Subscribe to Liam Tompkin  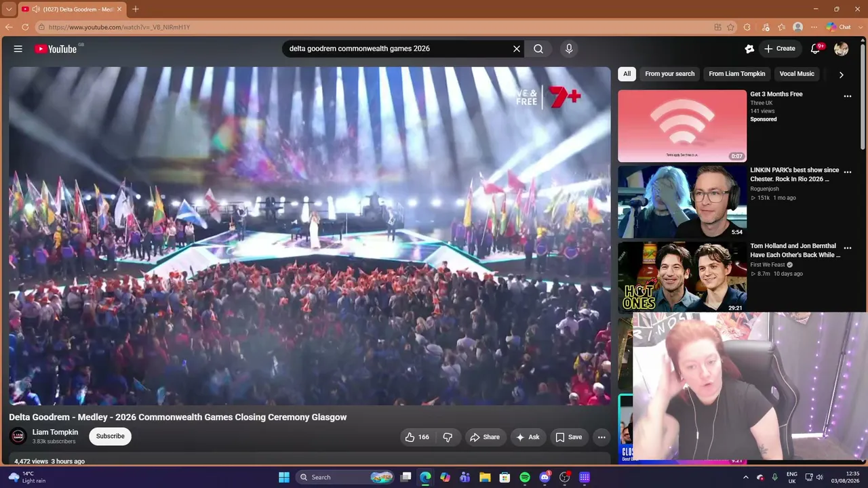click(x=110, y=436)
